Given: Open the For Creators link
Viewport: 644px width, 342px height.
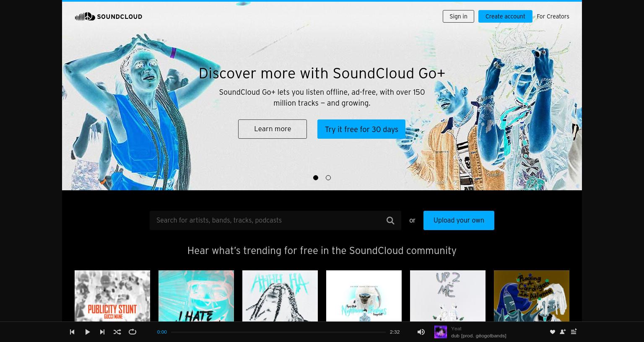Looking at the screenshot, I should click(553, 16).
